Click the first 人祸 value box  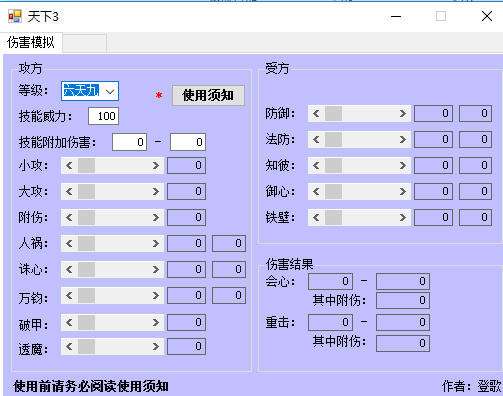click(x=186, y=244)
